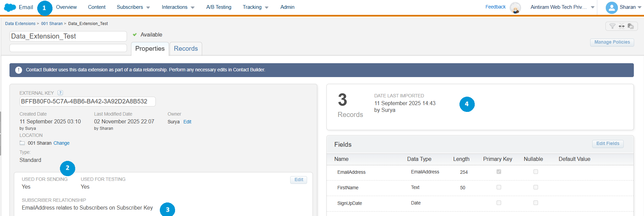Image resolution: width=644 pixels, height=216 pixels.
Task: Open Data Extensions breadcrumb link
Action: click(x=20, y=24)
